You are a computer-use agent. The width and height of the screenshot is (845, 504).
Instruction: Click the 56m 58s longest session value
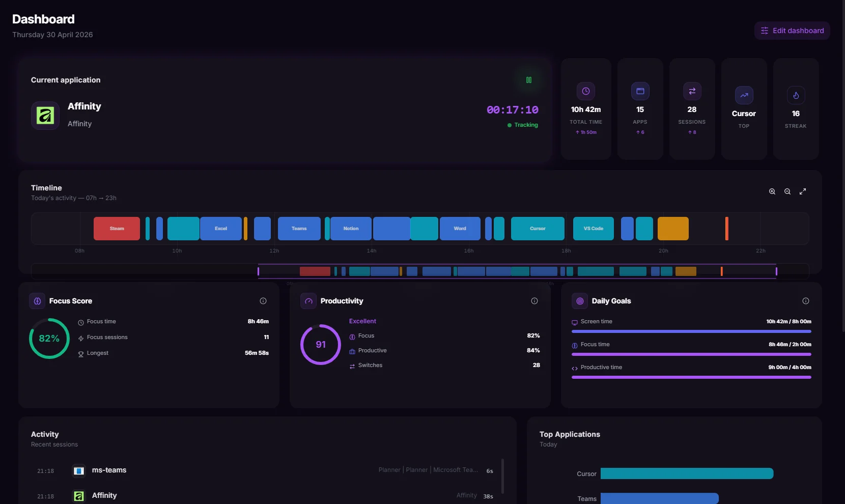tap(257, 353)
